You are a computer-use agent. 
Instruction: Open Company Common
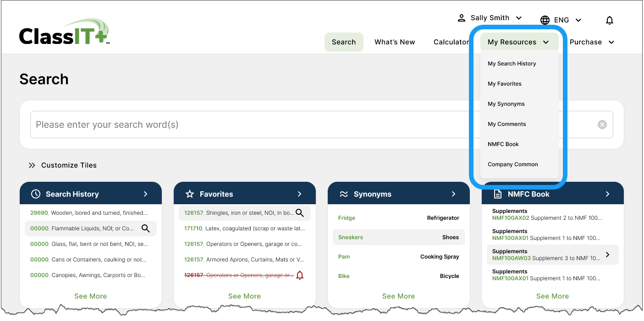[512, 164]
